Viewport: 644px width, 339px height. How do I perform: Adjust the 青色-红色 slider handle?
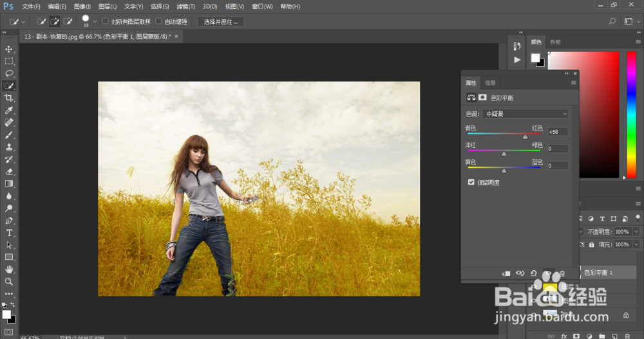(525, 136)
